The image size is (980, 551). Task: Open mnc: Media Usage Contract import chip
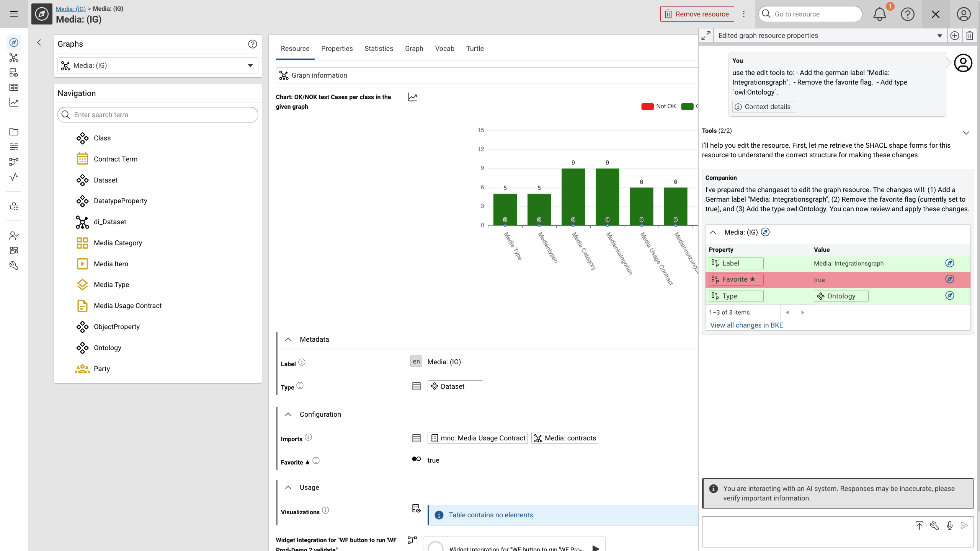(478, 438)
